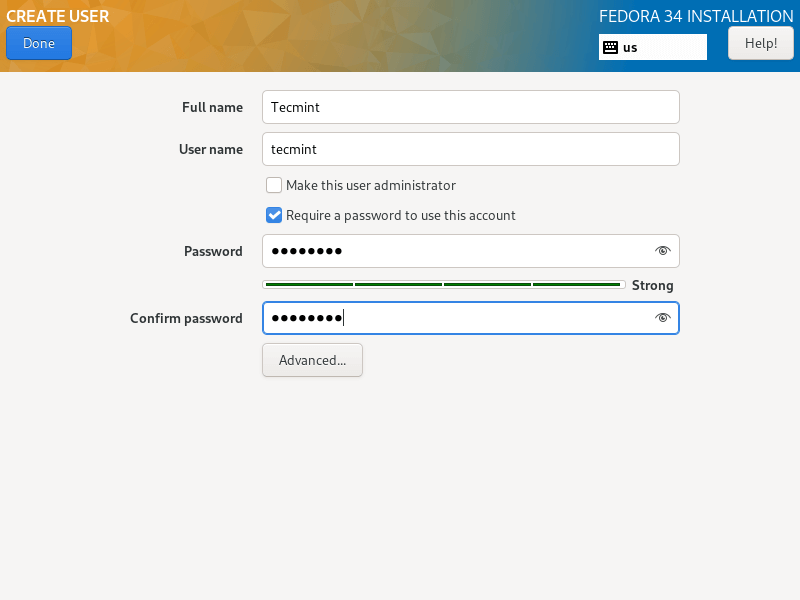This screenshot has width=800, height=600.
Task: Click into the User name field
Action: point(470,149)
